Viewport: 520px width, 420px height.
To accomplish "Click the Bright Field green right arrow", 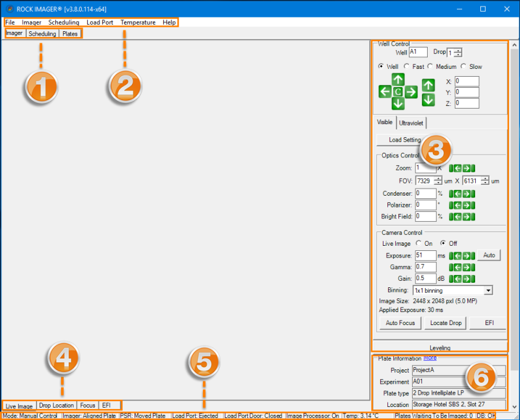I will [466, 216].
